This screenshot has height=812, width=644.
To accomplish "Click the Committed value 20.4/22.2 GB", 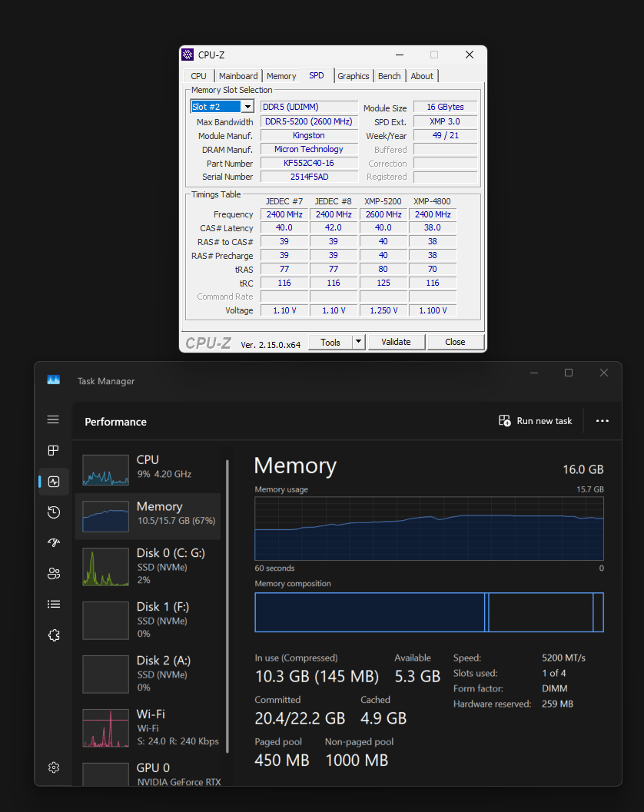I will pyautogui.click(x=300, y=718).
